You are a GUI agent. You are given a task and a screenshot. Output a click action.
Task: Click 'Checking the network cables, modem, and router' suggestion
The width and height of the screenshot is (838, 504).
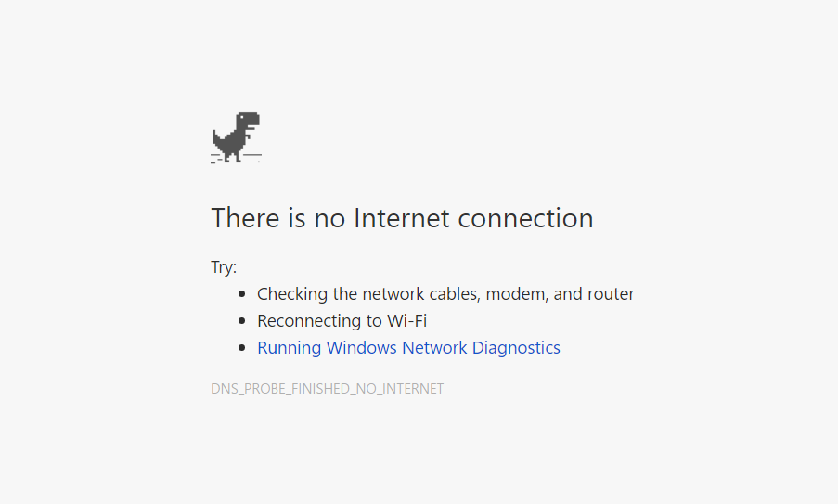pyautogui.click(x=445, y=294)
